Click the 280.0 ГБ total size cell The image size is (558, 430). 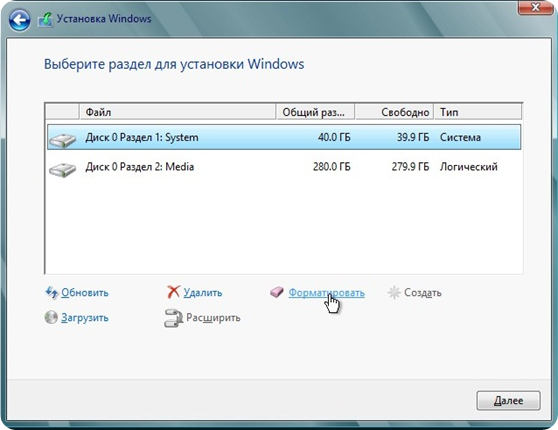332,167
